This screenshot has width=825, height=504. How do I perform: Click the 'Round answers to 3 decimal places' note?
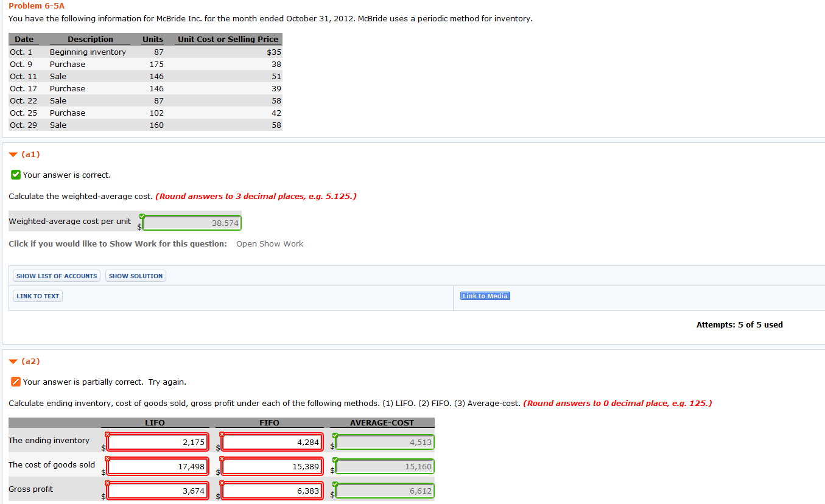pos(256,197)
